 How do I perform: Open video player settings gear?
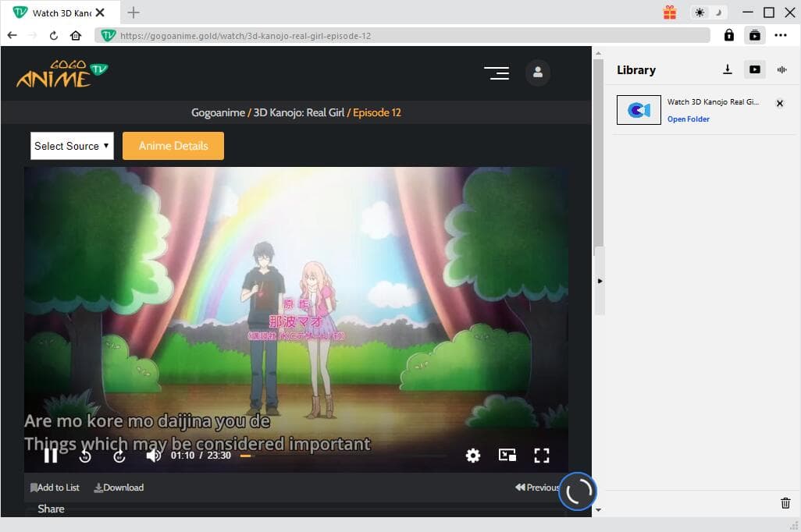click(x=473, y=456)
